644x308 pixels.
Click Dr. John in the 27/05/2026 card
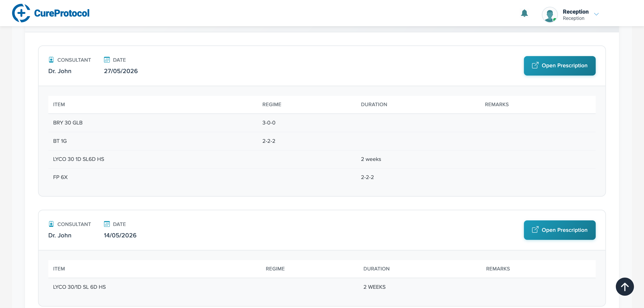point(60,71)
